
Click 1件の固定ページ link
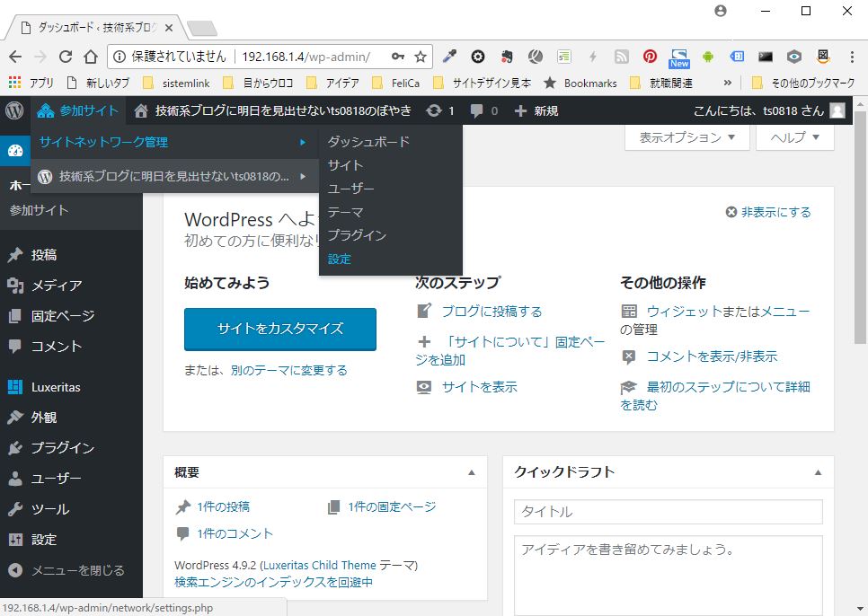point(392,506)
